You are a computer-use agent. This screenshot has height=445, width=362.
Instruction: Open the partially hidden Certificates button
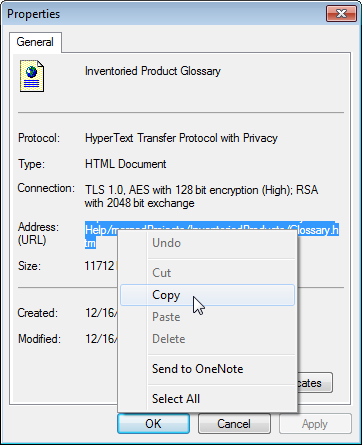(x=315, y=383)
